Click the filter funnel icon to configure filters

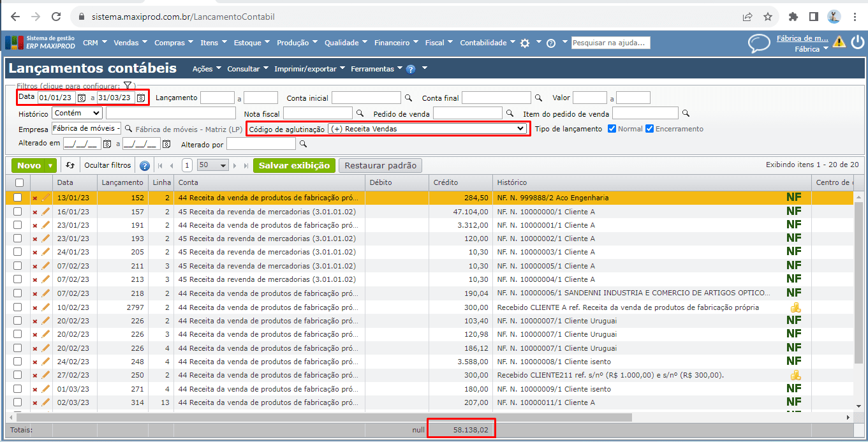[x=128, y=85]
